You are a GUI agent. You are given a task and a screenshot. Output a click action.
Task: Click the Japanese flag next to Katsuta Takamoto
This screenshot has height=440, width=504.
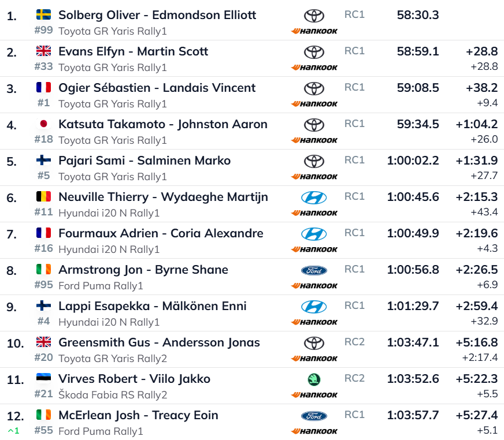point(43,124)
